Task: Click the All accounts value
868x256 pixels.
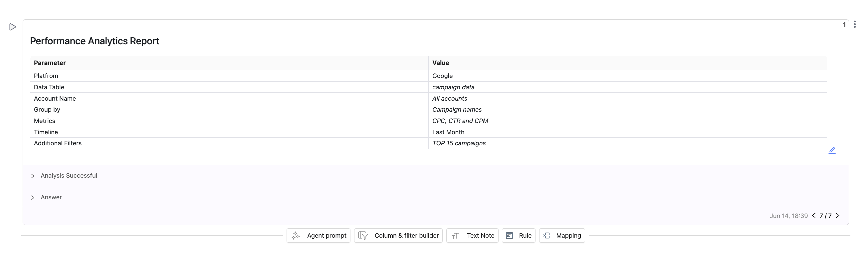Action: pos(450,98)
